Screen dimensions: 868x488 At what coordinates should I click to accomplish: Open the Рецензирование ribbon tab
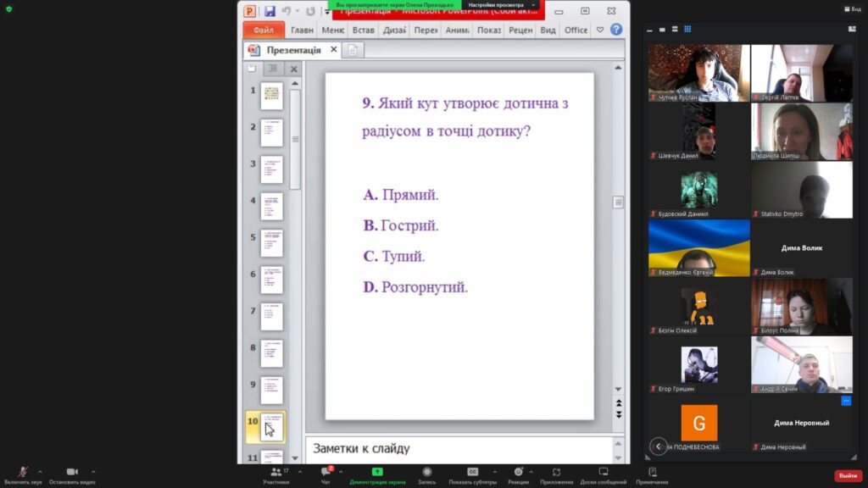[520, 30]
